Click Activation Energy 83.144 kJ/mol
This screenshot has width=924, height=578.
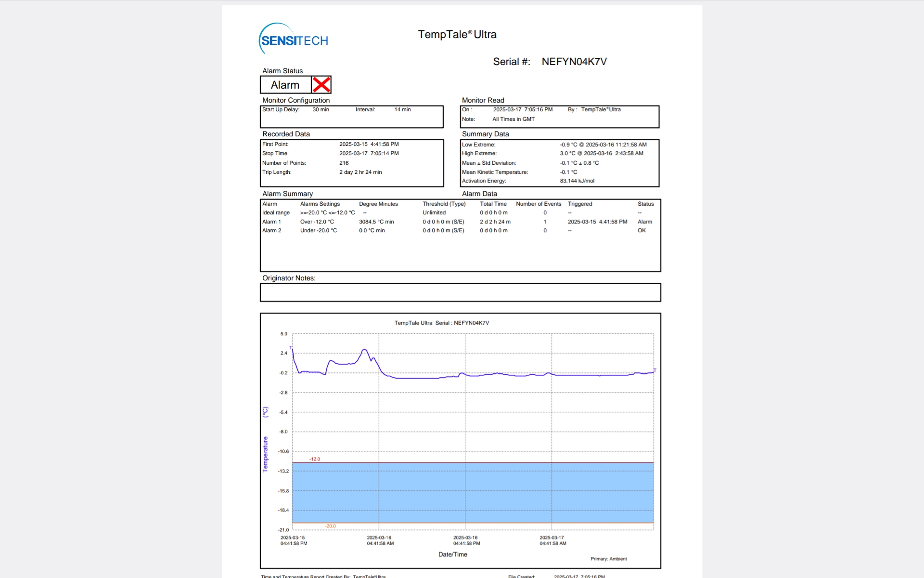577,181
